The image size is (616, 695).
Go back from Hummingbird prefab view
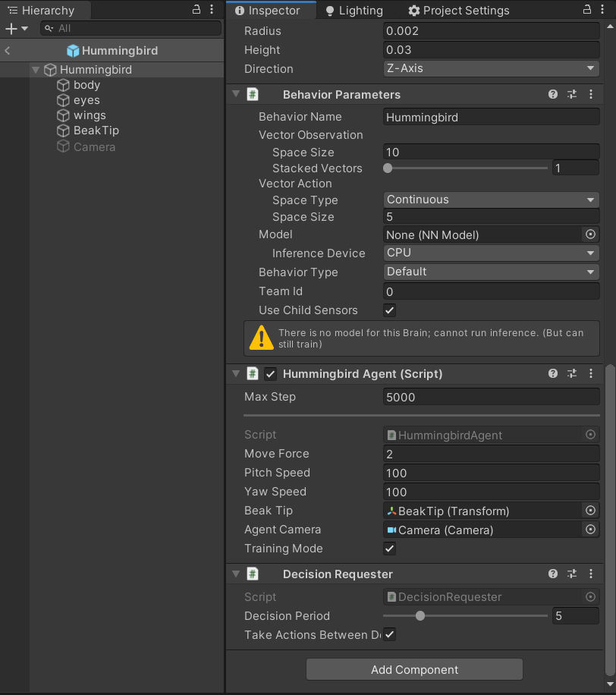[x=7, y=51]
